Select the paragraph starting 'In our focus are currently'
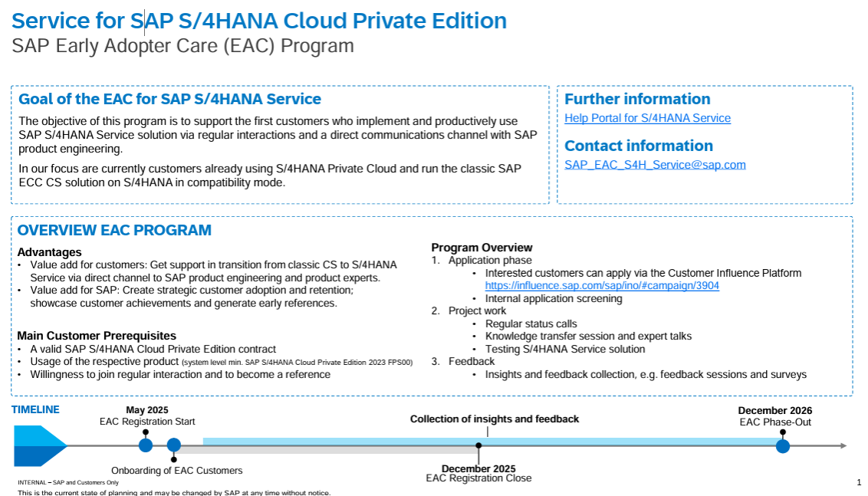Image resolution: width=868 pixels, height=496 pixels. 270,176
